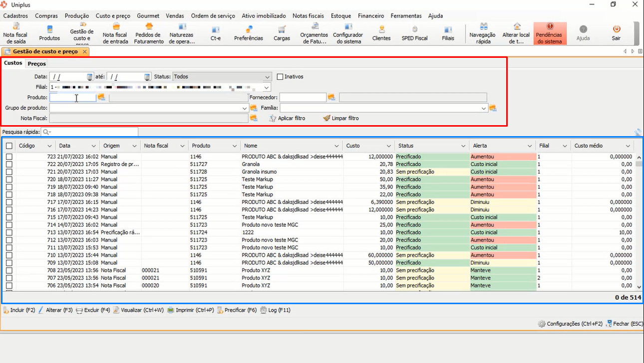Click the Produto search lookup icon
This screenshot has width=644, height=363.
click(101, 97)
